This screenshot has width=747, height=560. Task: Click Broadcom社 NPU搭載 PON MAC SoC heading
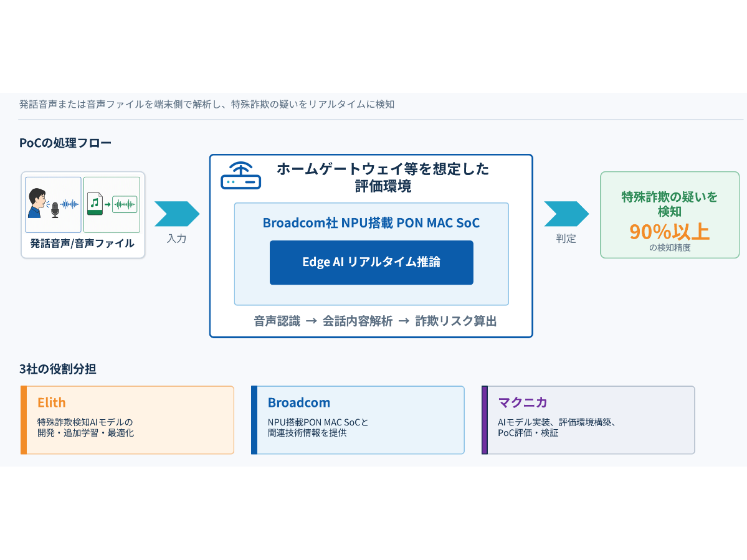pos(371,223)
